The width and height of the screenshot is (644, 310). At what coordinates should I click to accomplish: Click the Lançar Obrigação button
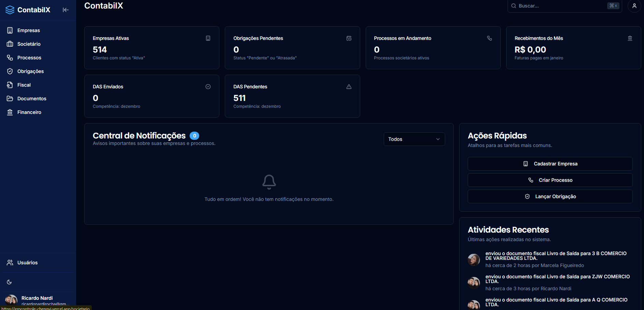[x=550, y=196]
